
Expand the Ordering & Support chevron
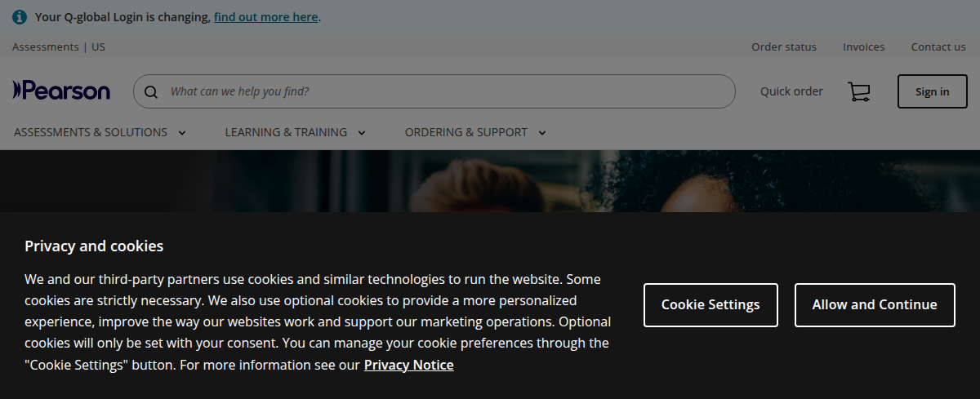(542, 133)
